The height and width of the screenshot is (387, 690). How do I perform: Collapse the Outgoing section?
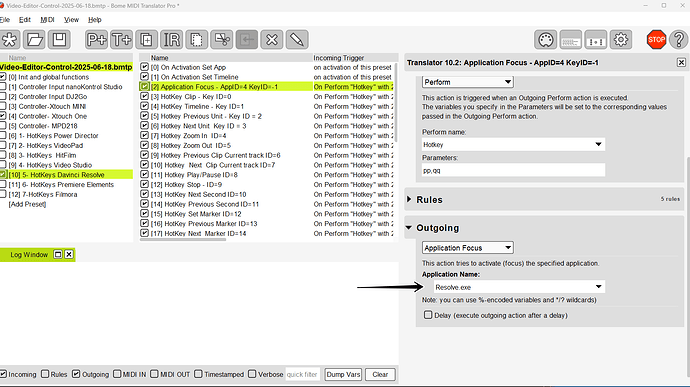pyautogui.click(x=409, y=228)
